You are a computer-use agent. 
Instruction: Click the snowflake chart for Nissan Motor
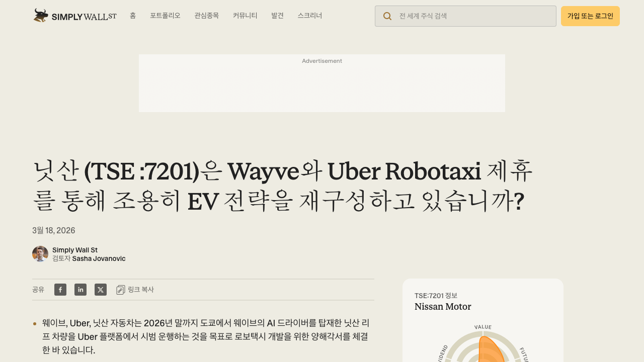tap(483, 343)
